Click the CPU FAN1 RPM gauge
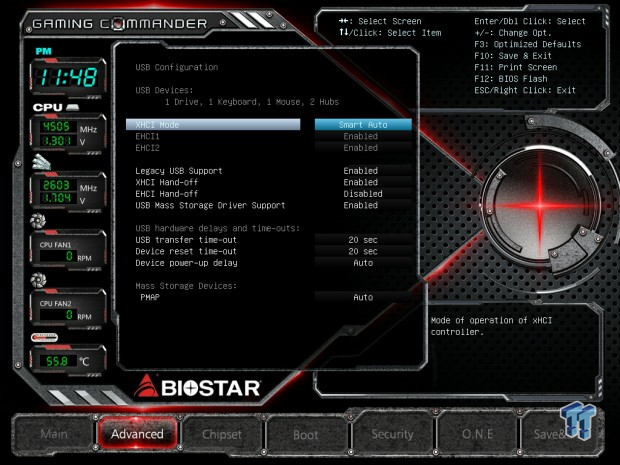This screenshot has width=620, height=465. [68, 250]
